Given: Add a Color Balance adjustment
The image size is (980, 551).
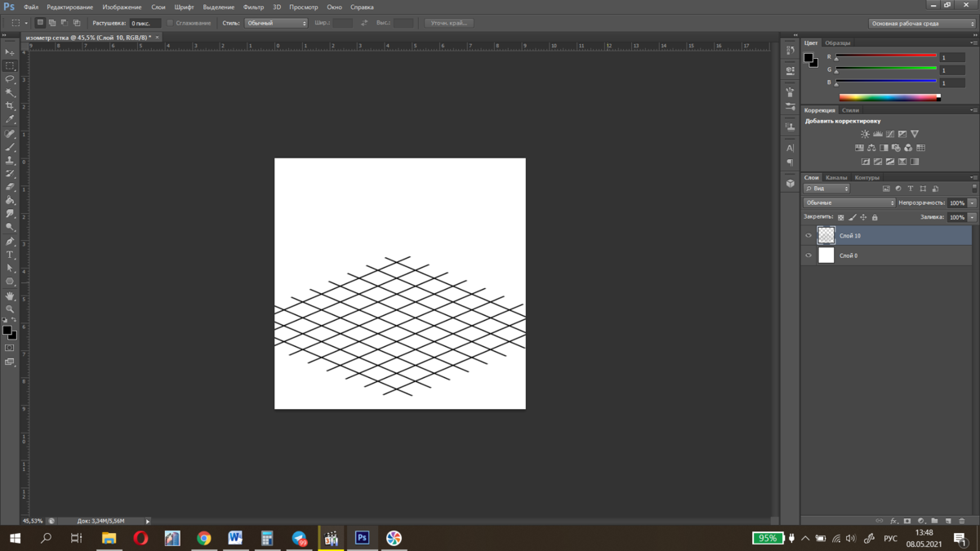Looking at the screenshot, I should point(871,148).
